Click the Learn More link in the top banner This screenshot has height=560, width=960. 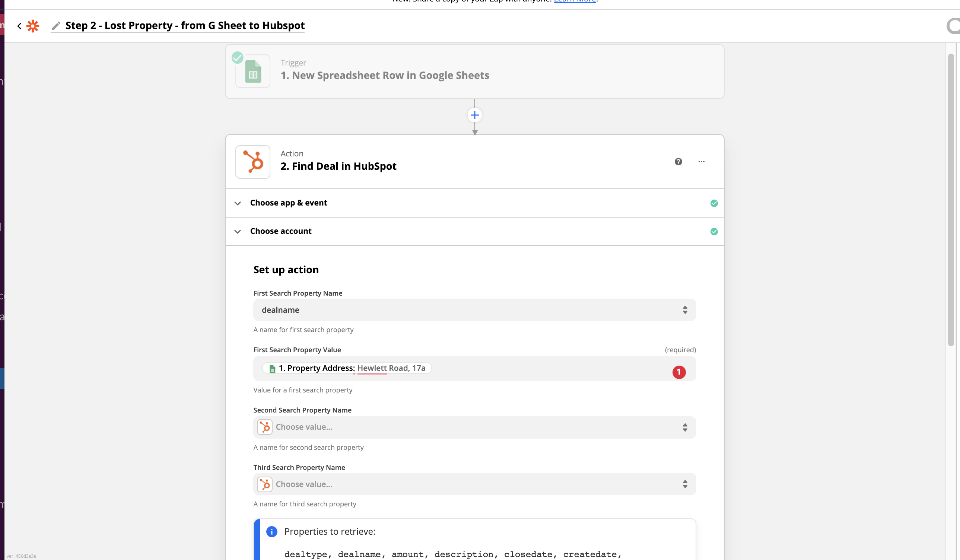(575, 1)
